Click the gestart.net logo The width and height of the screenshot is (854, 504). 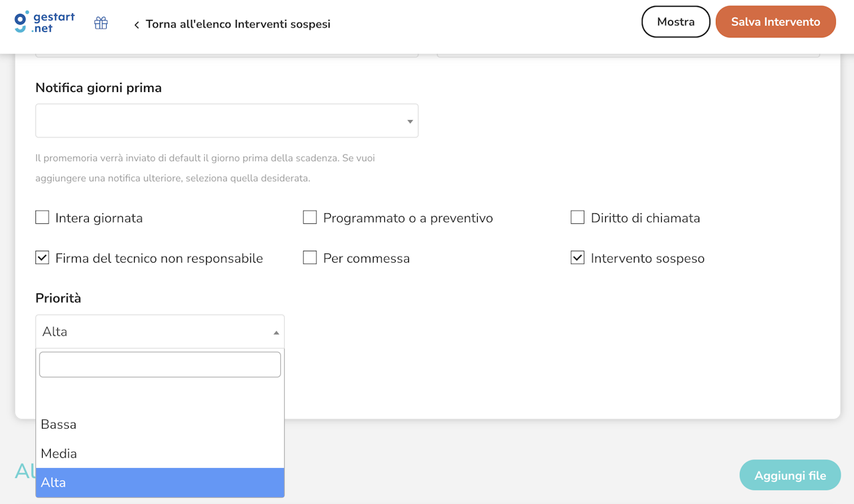43,21
